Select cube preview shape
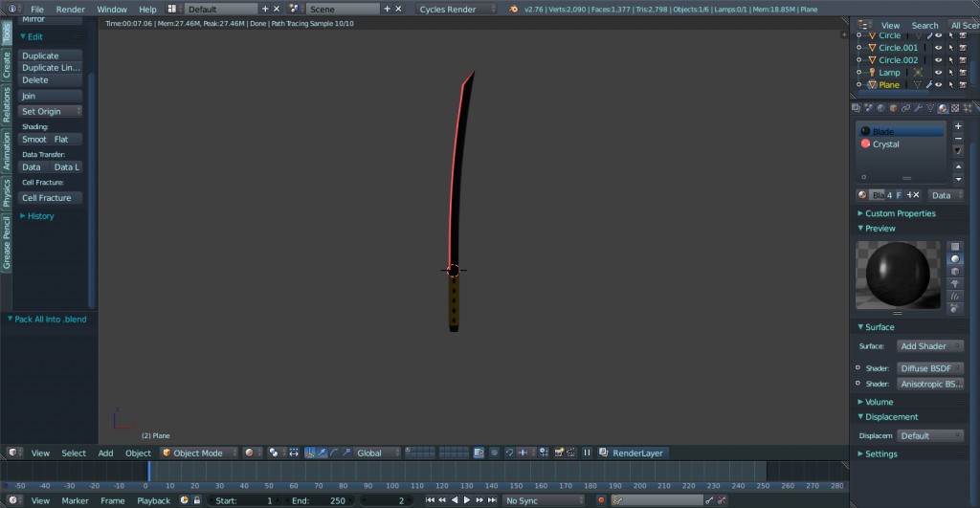Screen dimensions: 980x508 [955, 271]
